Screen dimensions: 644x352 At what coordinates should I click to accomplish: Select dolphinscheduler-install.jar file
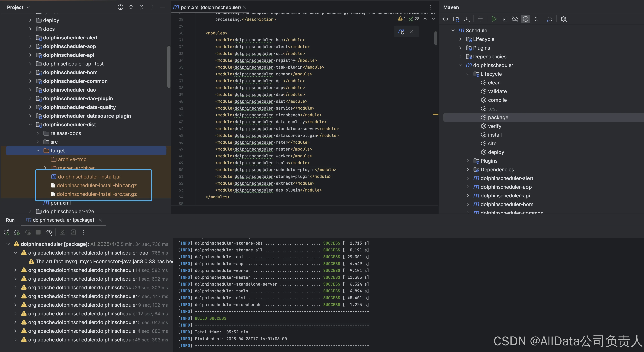point(89,177)
